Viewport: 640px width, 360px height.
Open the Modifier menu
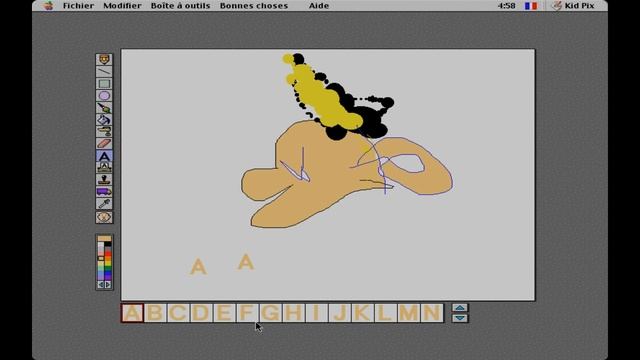click(122, 6)
